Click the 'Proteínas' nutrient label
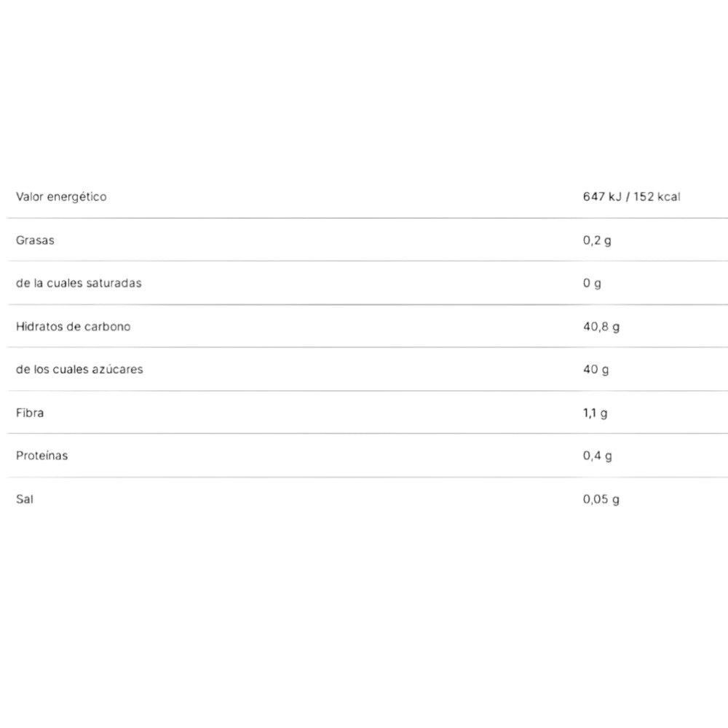Screen dimensions: 728x728 42,456
